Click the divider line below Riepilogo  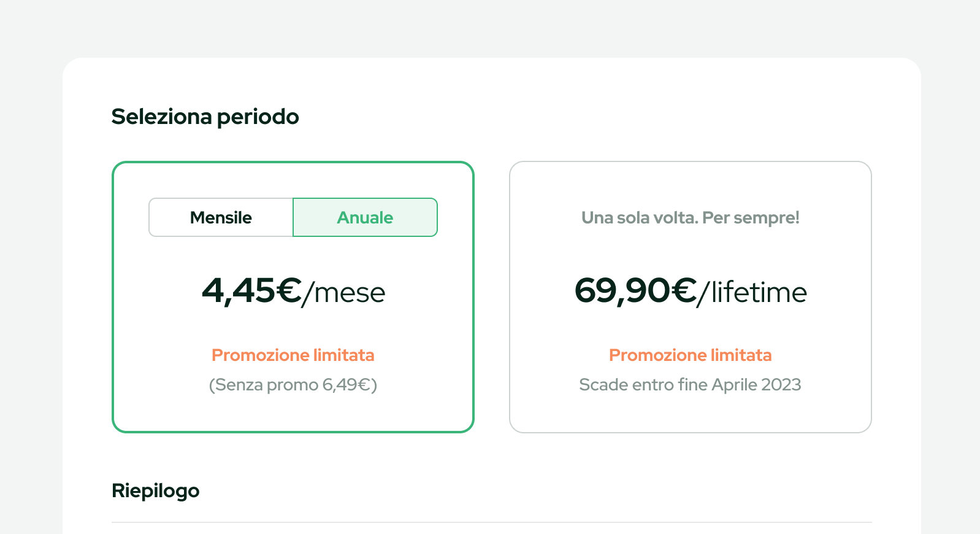[x=491, y=522]
